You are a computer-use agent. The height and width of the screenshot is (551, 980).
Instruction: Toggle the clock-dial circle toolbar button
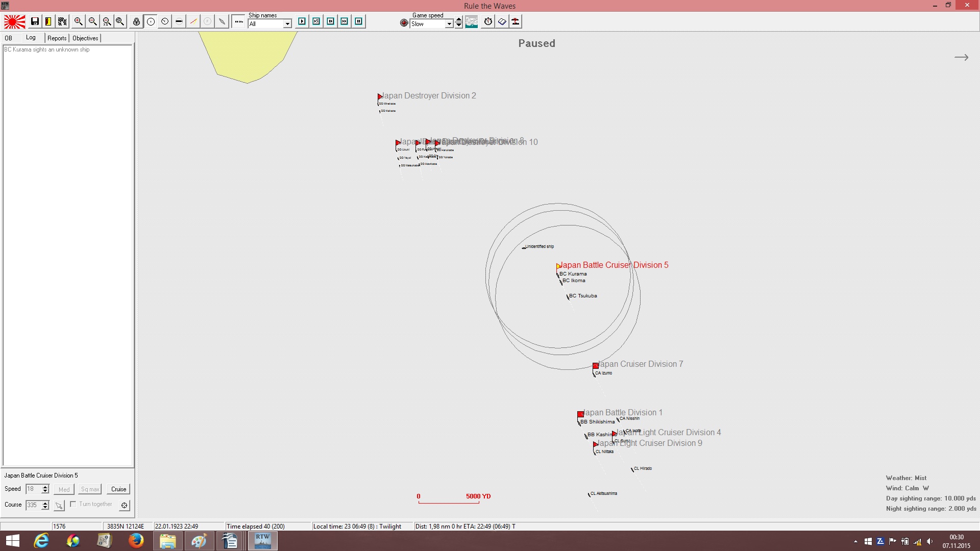[165, 21]
